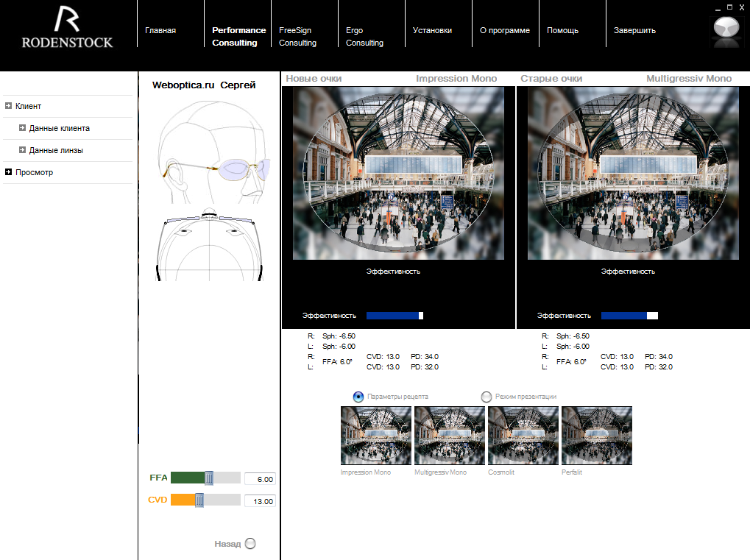Viewport: 750px width, 560px height.
Task: Click the Эффективность bar under Новые очки
Action: 395,316
